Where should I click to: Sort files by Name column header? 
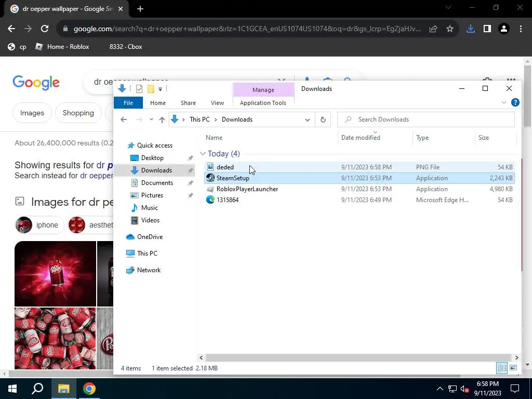[x=214, y=137]
